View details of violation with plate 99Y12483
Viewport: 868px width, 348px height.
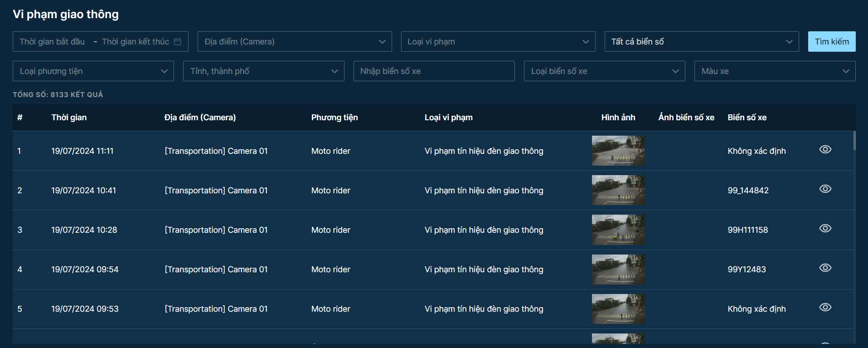point(825,268)
